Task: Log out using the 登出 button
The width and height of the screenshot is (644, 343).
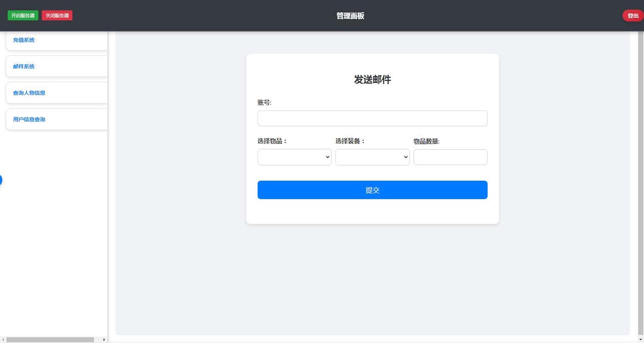Action: pos(632,16)
